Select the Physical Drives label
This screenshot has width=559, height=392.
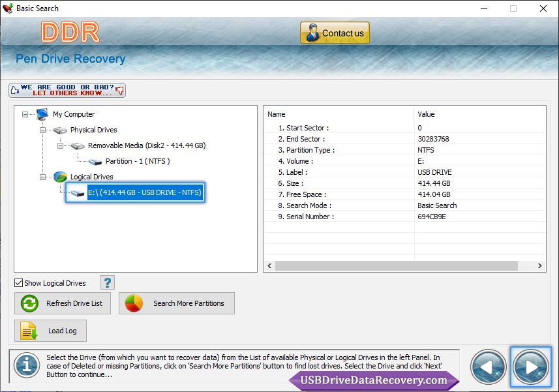point(93,130)
